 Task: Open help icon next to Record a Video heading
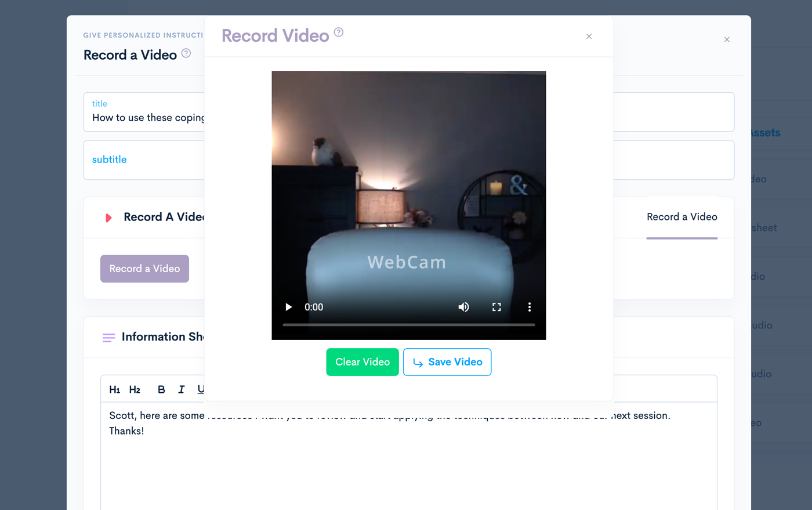pyautogui.click(x=186, y=53)
